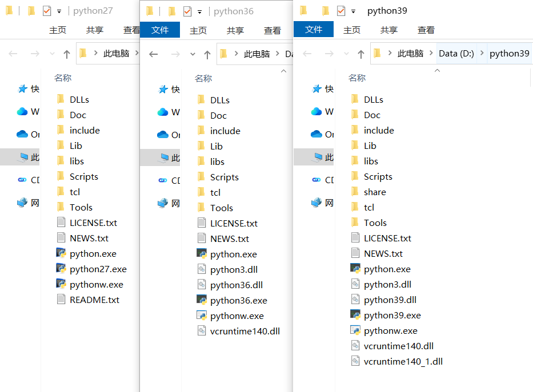Open quick access toolbar dropdown in python39

point(353,11)
